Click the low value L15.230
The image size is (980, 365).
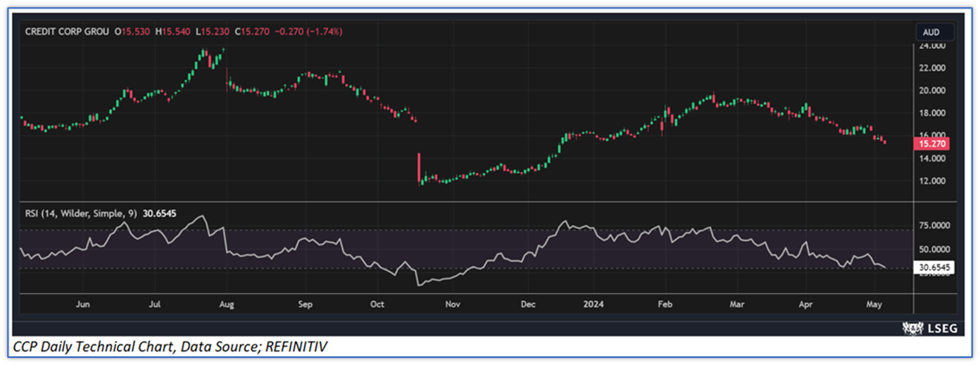[x=213, y=31]
